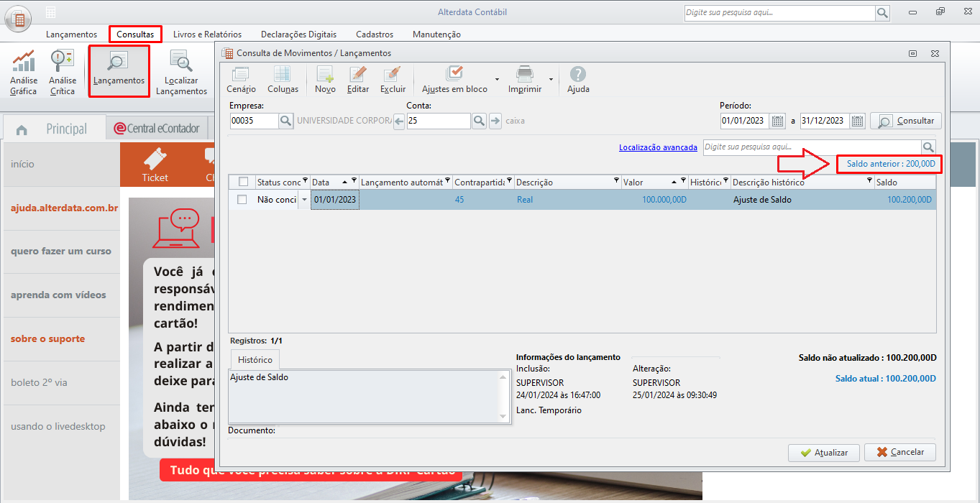Open the Declarações Digitais menu

[298, 34]
